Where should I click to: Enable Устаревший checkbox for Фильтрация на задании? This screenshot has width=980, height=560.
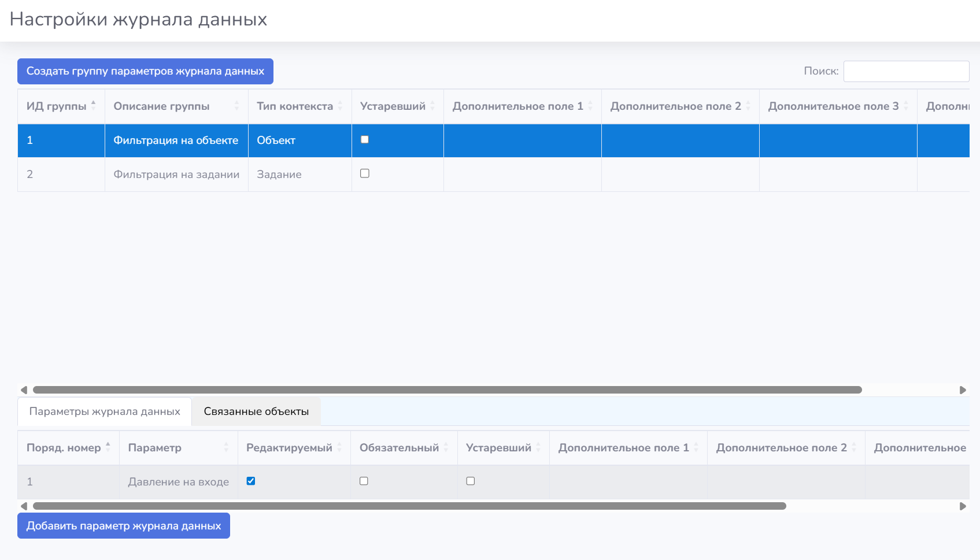[x=365, y=173]
